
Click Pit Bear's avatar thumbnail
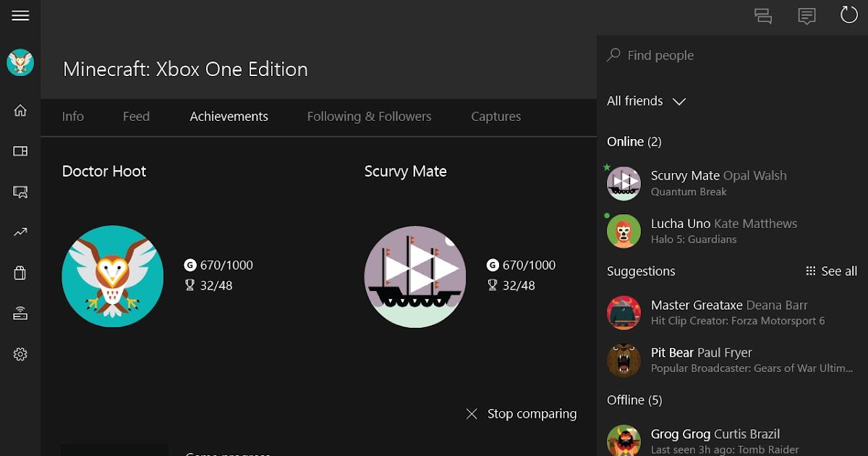[x=624, y=360]
